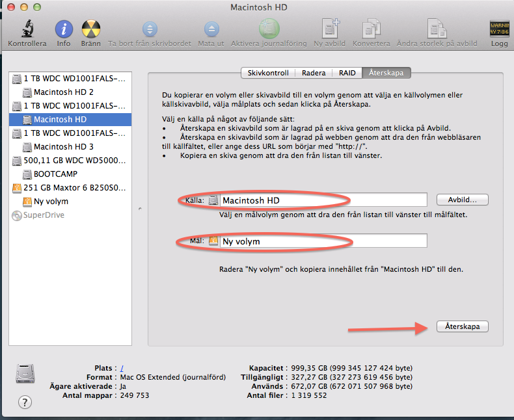Viewport: 514px width, 420px height.
Task: Click the Ny avbild toolbar icon
Action: click(x=330, y=29)
